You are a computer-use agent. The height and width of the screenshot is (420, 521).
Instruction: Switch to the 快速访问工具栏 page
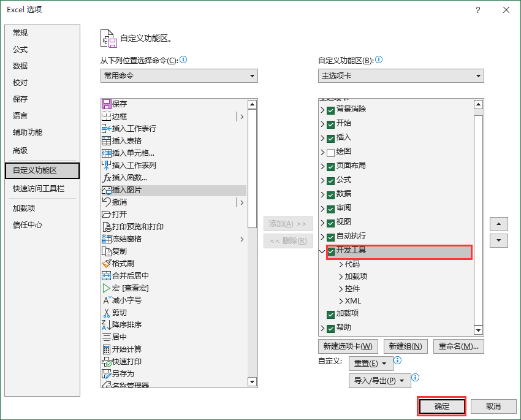click(39, 188)
